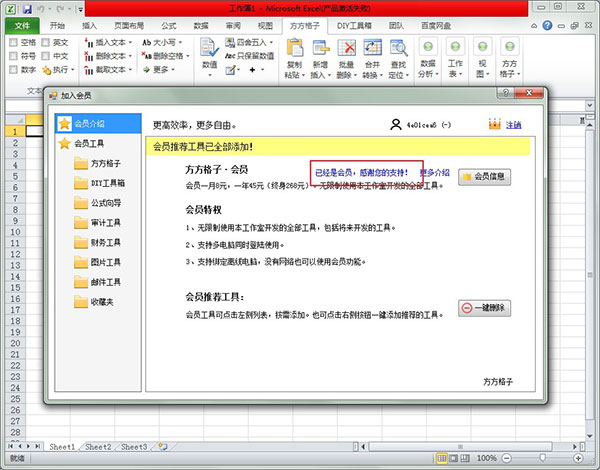600x470 pixels.
Task: Click the 会员信息 button
Action: (484, 176)
